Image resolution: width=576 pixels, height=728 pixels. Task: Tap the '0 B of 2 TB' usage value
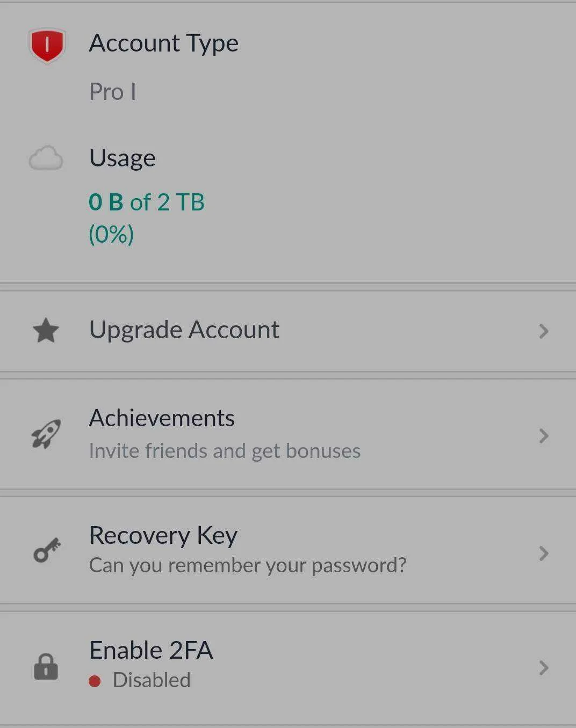click(x=147, y=202)
